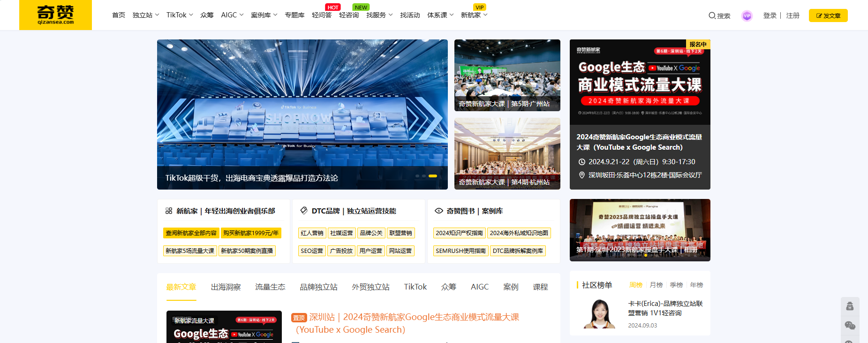Click the 报名中 corner label
868x343 pixels.
[698, 44]
